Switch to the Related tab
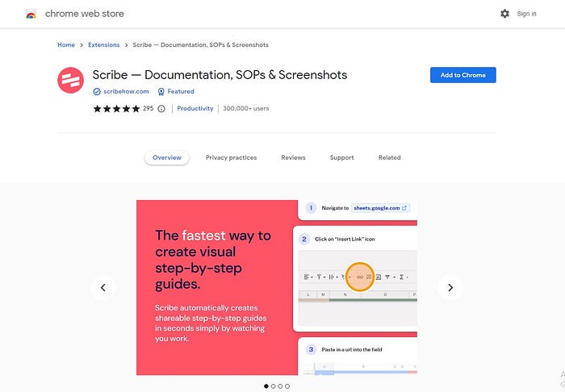Image resolution: width=565 pixels, height=392 pixels. coord(390,157)
